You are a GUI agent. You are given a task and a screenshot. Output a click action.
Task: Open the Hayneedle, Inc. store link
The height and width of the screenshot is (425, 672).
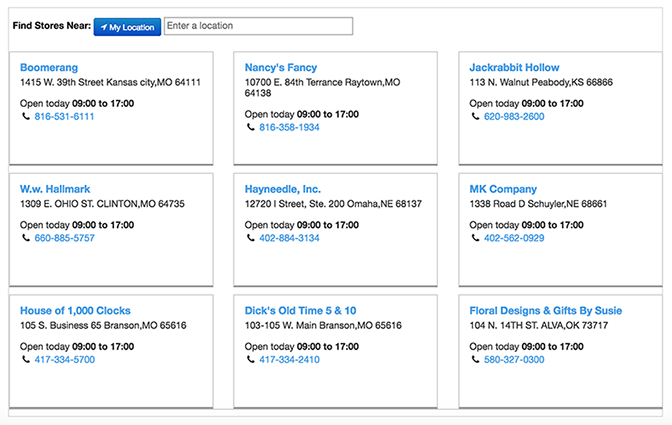point(282,189)
